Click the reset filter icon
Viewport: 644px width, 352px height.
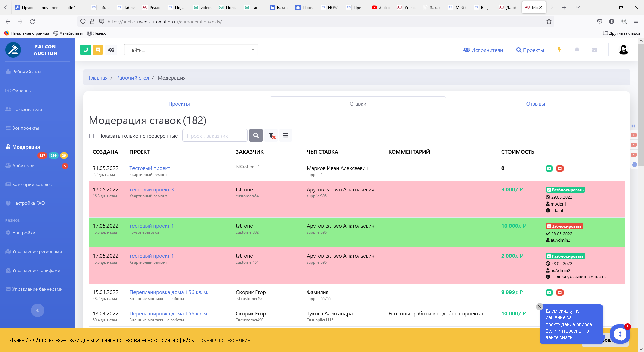[271, 136]
